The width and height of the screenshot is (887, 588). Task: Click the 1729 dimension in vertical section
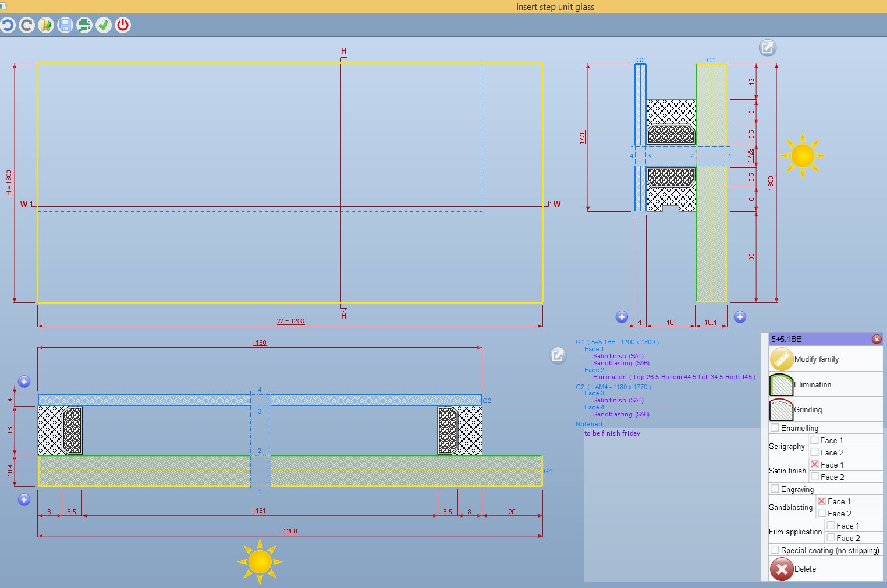click(751, 155)
